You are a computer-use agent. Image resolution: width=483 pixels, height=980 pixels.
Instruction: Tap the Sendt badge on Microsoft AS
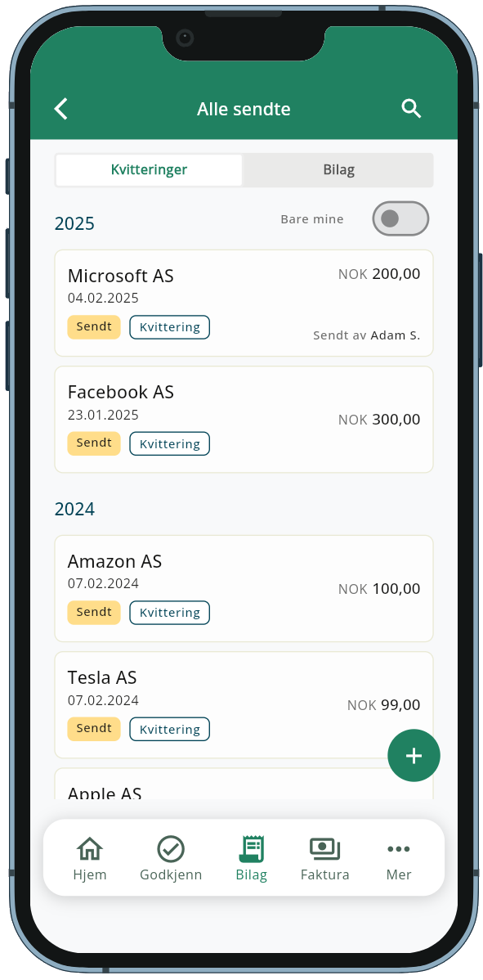click(x=94, y=327)
